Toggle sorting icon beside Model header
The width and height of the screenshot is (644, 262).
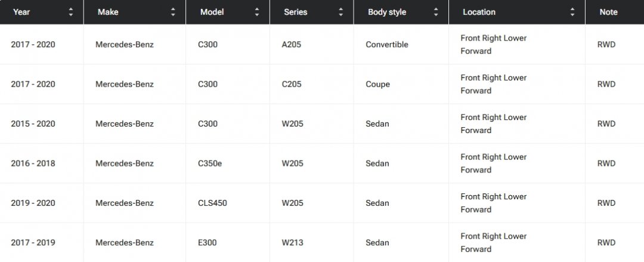click(257, 12)
